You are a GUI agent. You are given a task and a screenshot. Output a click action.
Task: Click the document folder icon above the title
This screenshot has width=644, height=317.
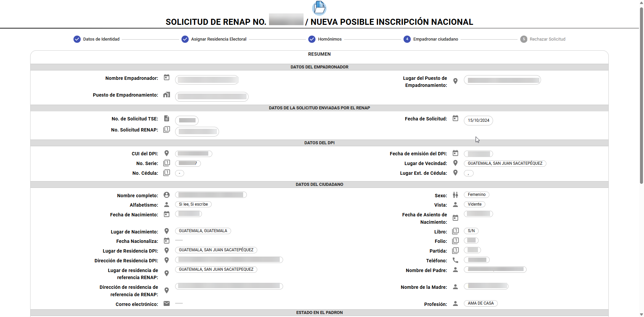319,8
